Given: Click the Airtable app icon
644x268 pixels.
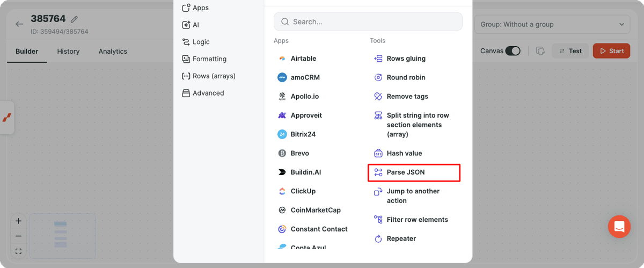Looking at the screenshot, I should 282,59.
